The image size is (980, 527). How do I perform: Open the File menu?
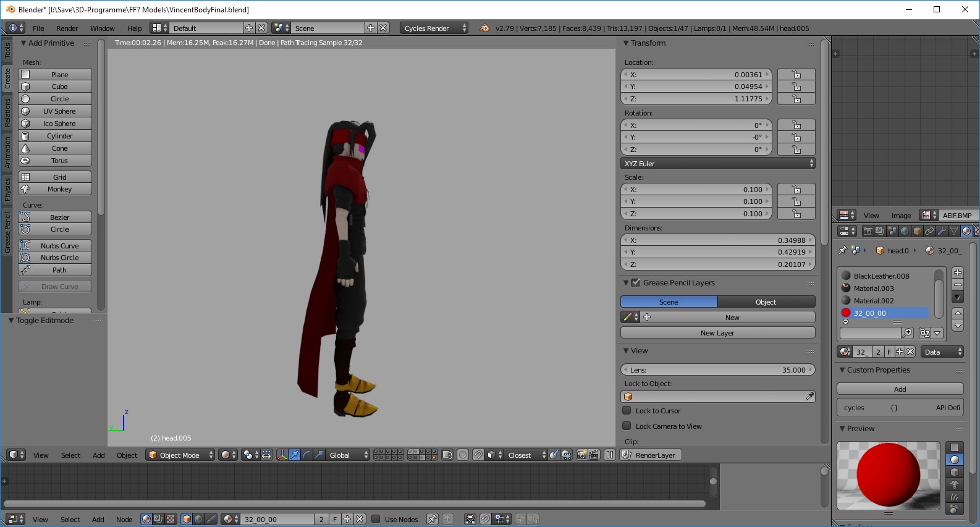coord(38,28)
